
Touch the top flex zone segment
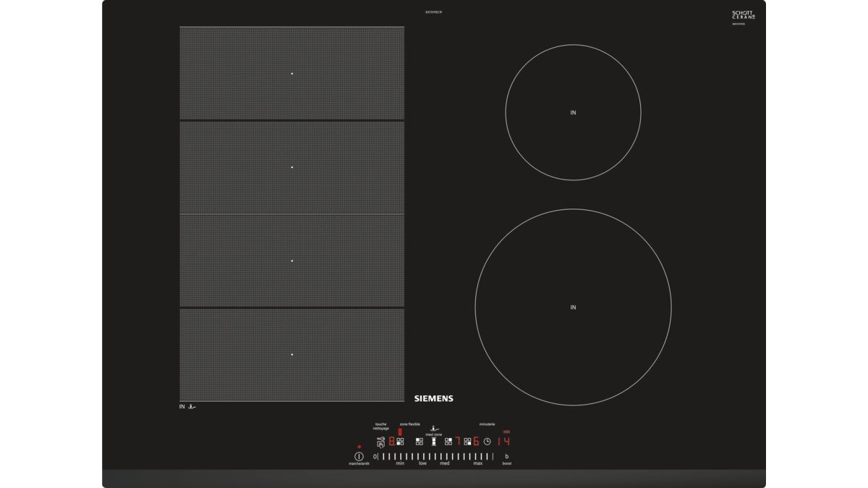click(292, 73)
